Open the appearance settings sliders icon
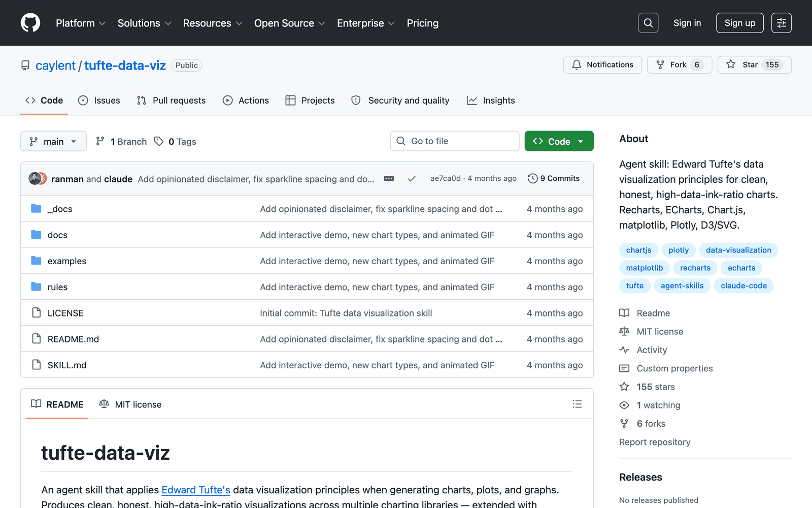 point(782,23)
